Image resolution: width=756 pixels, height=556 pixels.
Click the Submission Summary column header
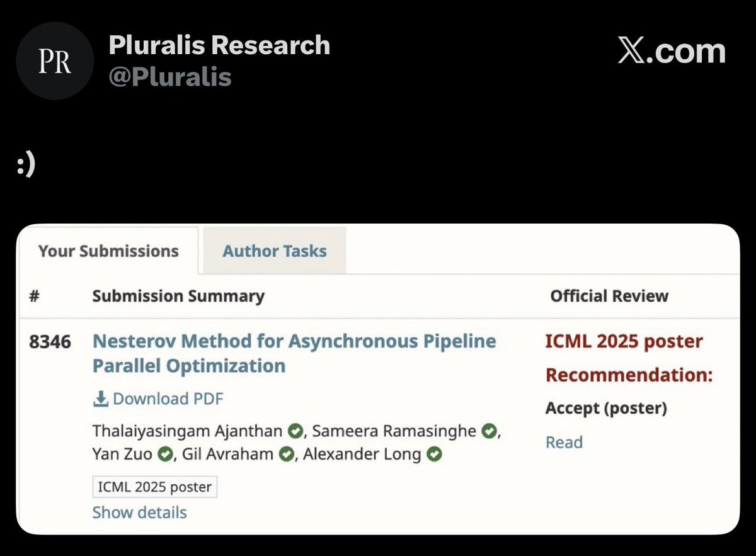[178, 296]
